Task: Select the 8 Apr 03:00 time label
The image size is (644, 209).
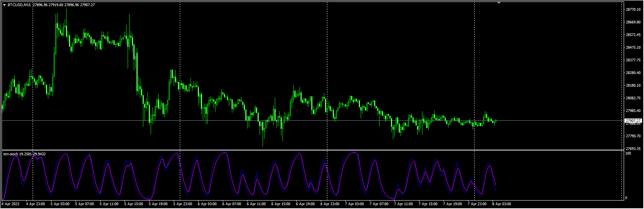Action: click(x=501, y=204)
